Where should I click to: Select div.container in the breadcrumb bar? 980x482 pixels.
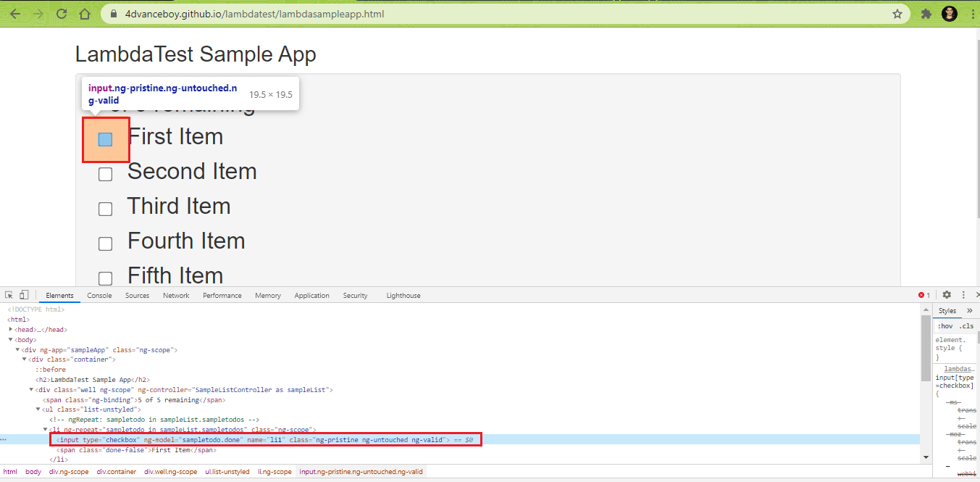[x=116, y=471]
